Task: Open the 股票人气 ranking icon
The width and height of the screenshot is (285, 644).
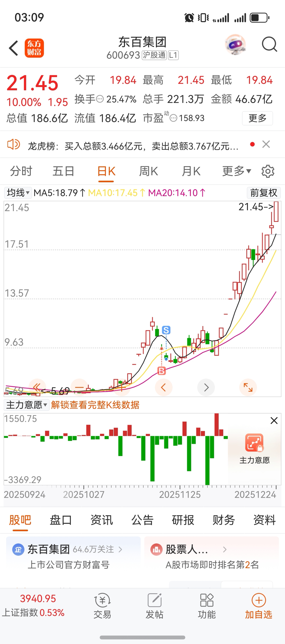Action: point(156,550)
